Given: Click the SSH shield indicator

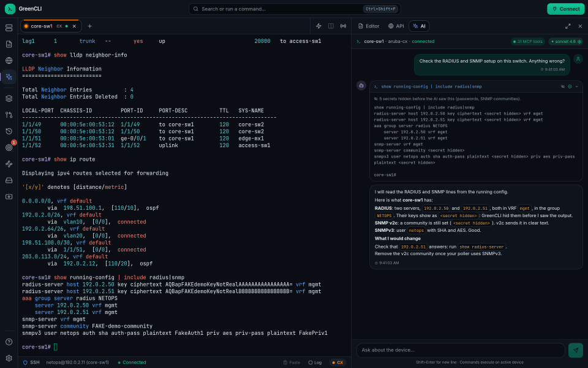Looking at the screenshot, I should click(31, 362).
